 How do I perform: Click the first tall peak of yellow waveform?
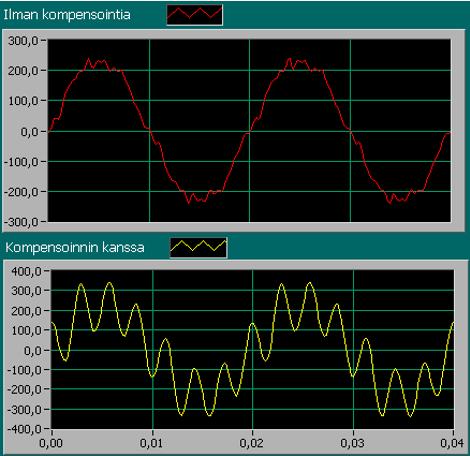click(x=81, y=284)
